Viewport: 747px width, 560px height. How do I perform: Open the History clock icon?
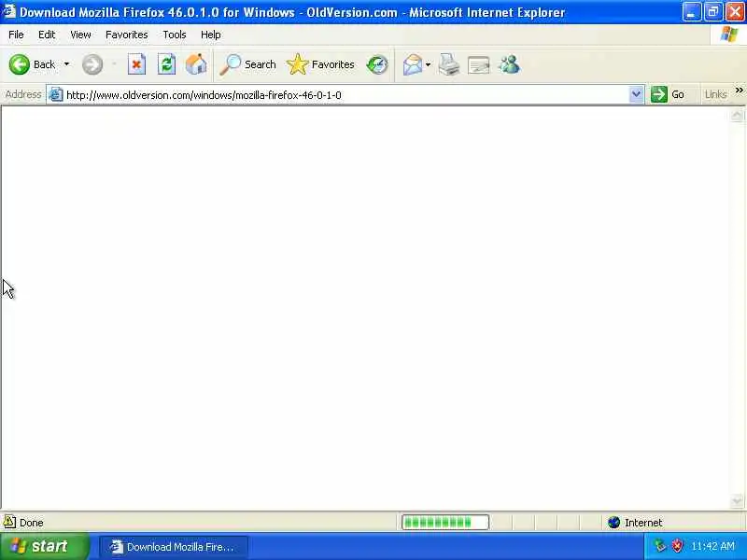point(377,64)
